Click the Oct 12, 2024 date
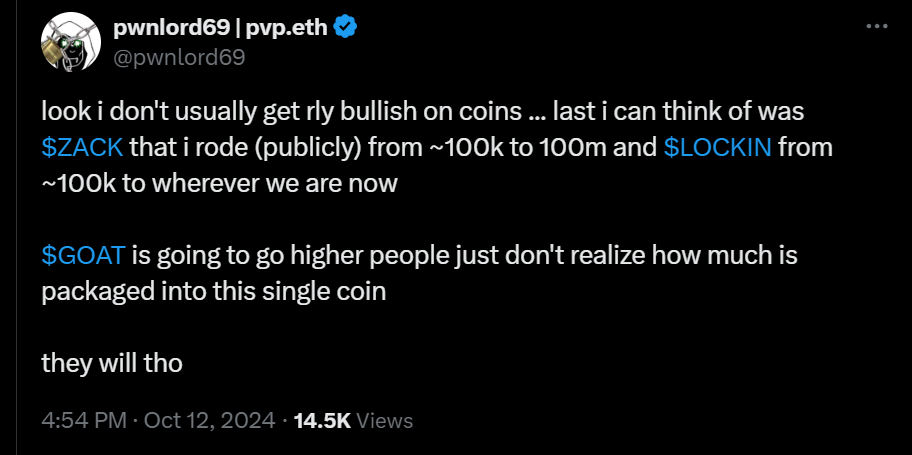Screen dimensions: 912x455 pos(209,420)
